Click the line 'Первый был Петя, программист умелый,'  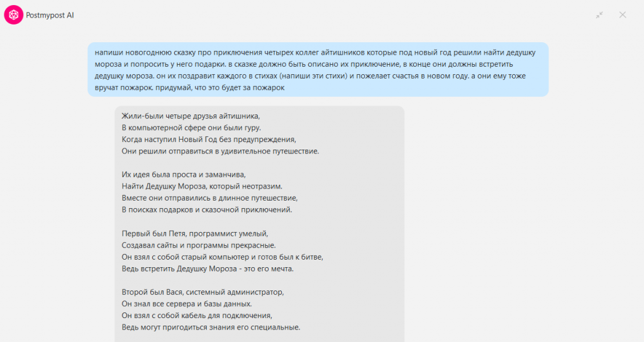(195, 234)
